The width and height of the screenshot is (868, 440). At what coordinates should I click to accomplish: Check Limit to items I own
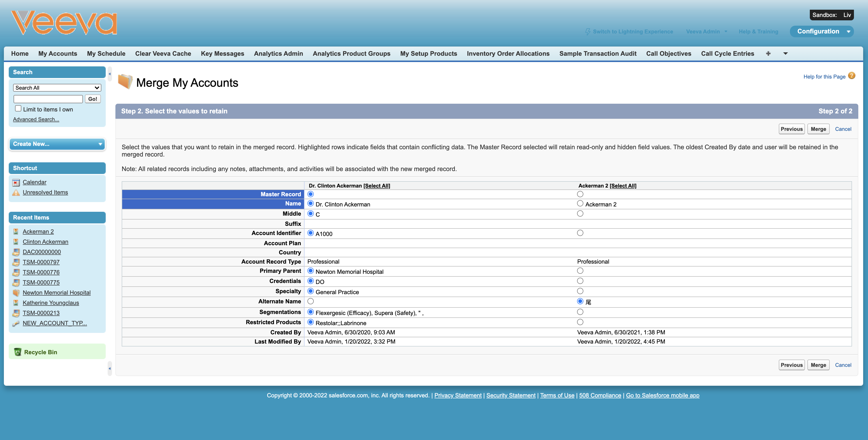pyautogui.click(x=18, y=108)
